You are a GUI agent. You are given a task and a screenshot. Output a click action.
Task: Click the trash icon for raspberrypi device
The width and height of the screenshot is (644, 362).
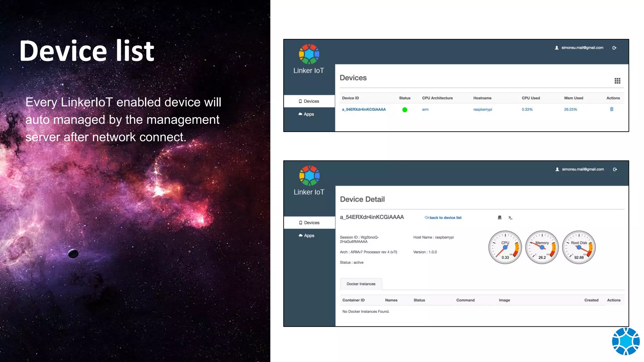[612, 109]
